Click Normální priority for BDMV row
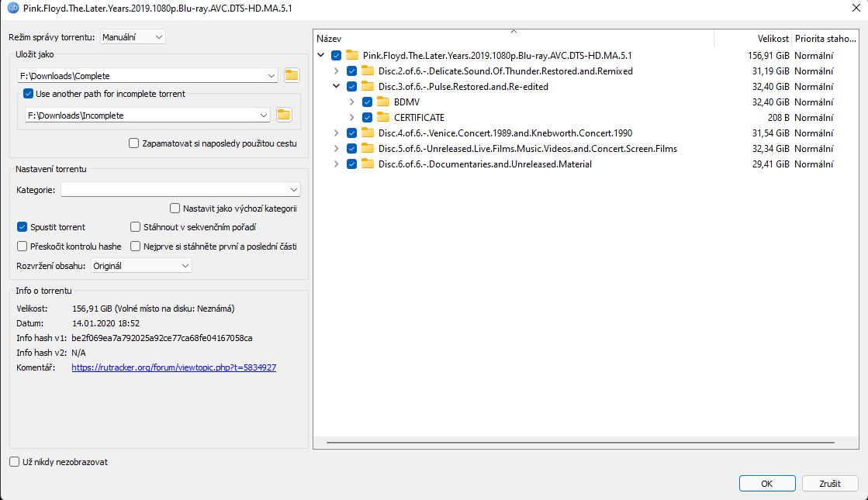868x500 pixels. (x=814, y=102)
